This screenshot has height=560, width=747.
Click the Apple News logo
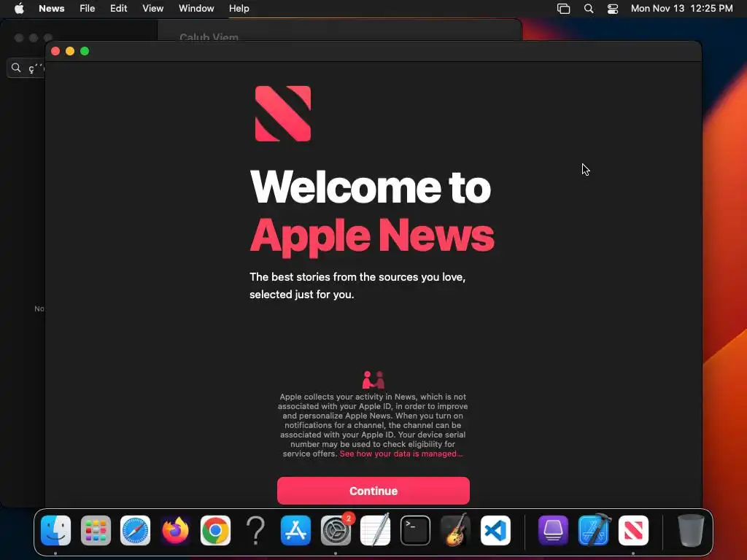click(283, 114)
